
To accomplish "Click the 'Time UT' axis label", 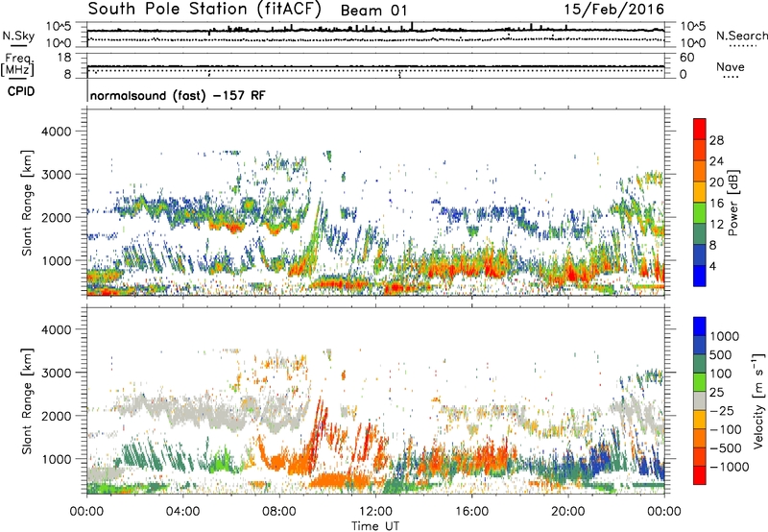I will [375, 526].
